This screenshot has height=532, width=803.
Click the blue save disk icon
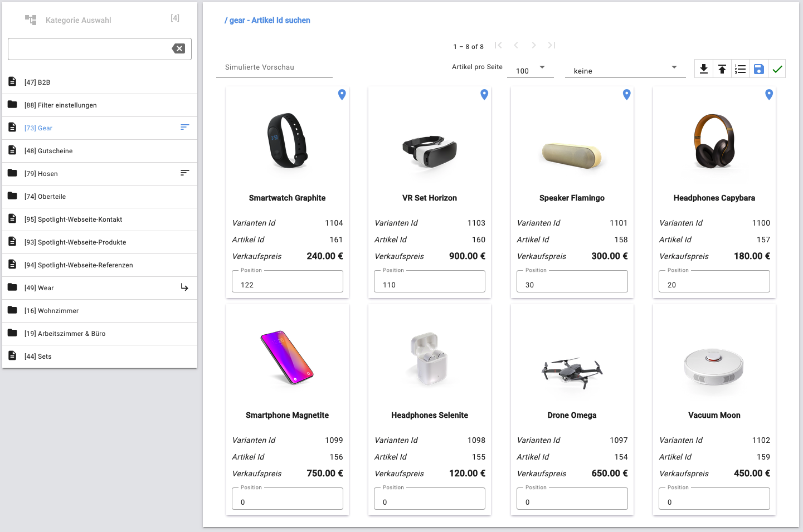(758, 69)
